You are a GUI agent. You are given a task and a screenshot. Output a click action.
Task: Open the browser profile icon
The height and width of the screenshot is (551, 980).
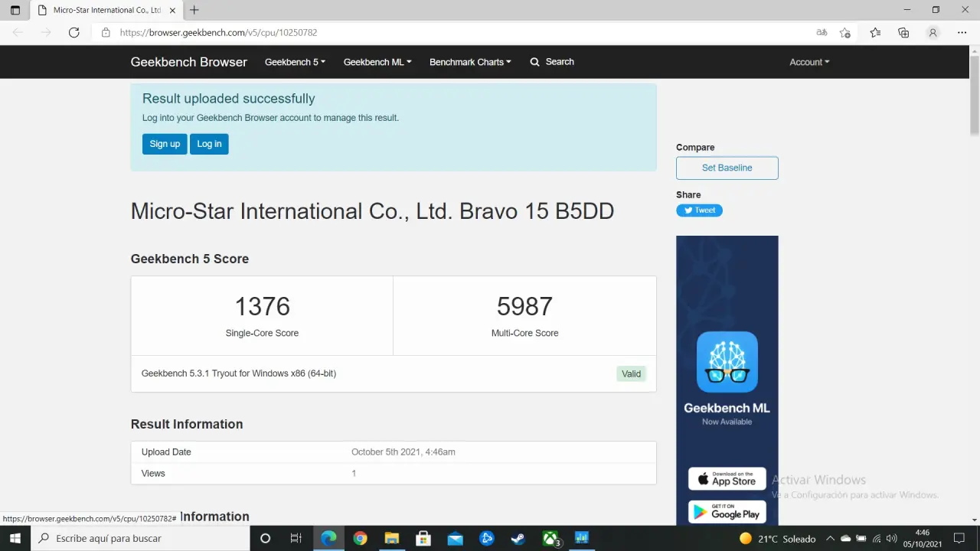[933, 33]
